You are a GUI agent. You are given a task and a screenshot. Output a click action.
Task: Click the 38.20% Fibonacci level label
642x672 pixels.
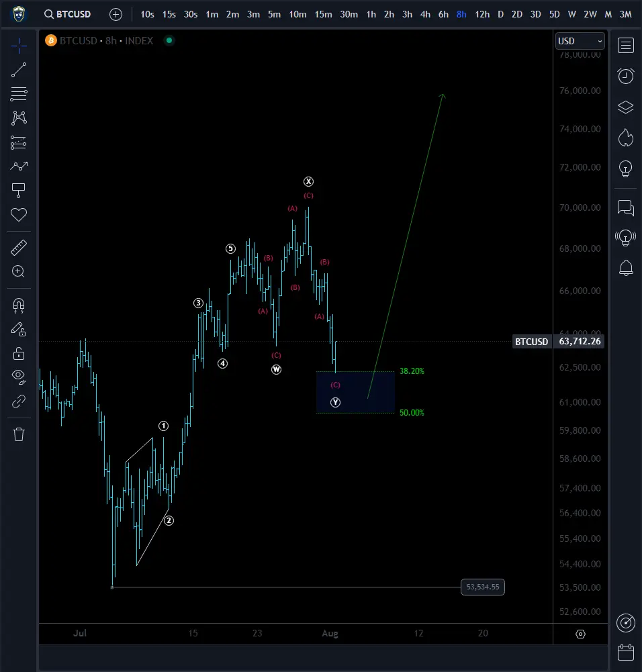coord(412,371)
